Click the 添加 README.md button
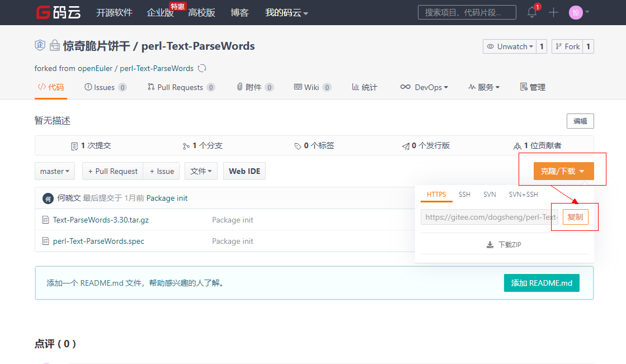Screen dimensions: 626x364 (541, 283)
